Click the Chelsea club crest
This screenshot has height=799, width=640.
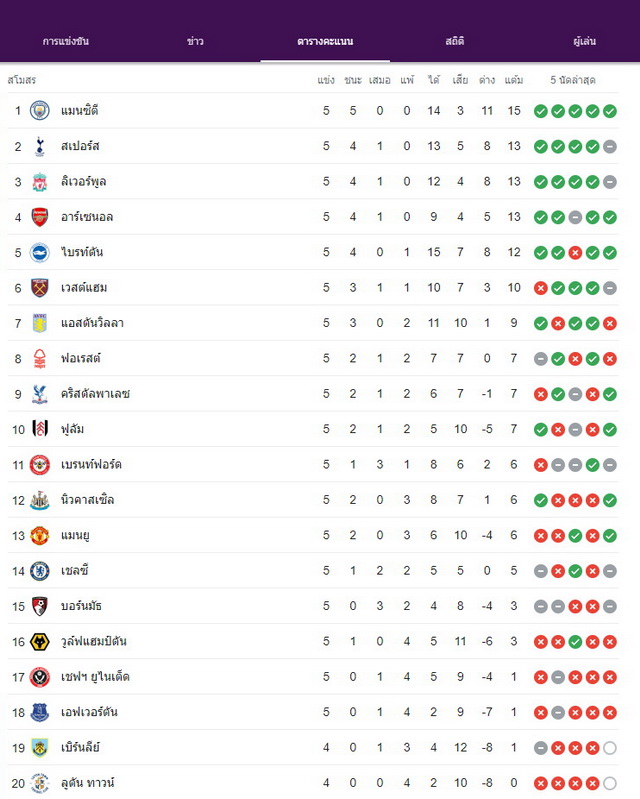[40, 571]
